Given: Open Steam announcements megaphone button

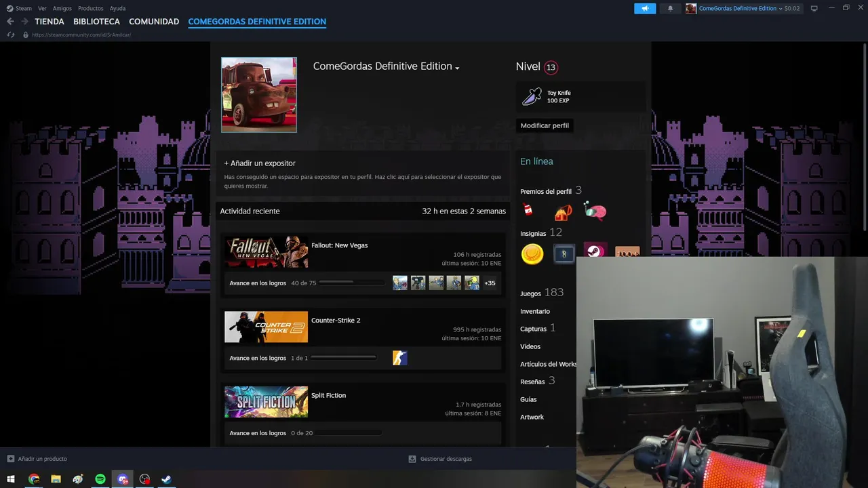Looking at the screenshot, I should pos(645,8).
